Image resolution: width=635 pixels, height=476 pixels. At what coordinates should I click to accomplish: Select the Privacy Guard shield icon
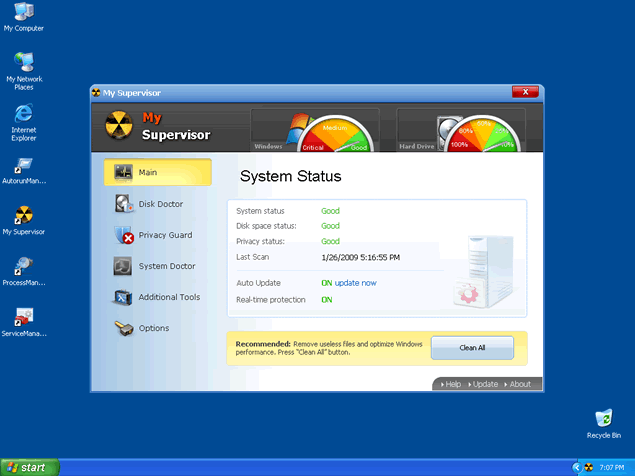(124, 235)
